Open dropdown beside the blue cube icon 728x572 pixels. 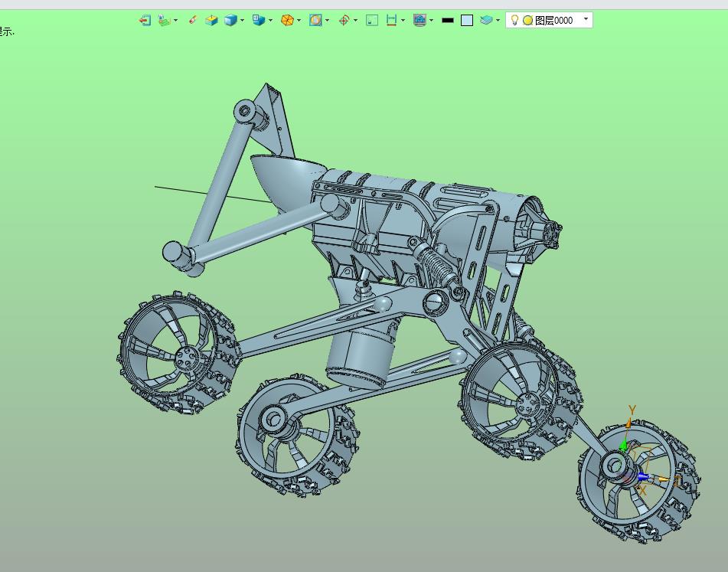click(x=243, y=21)
